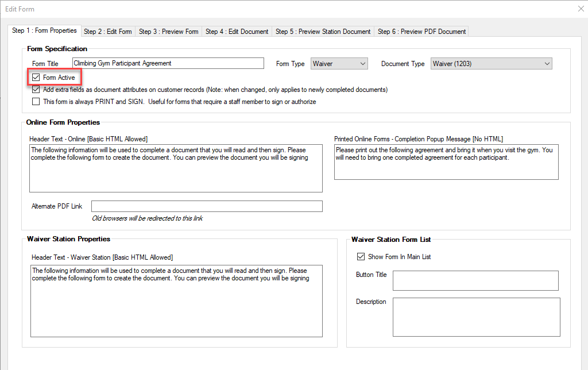Open Step 5 : Preview Station Document tab
Viewport: 588px width, 370px height.
(323, 32)
